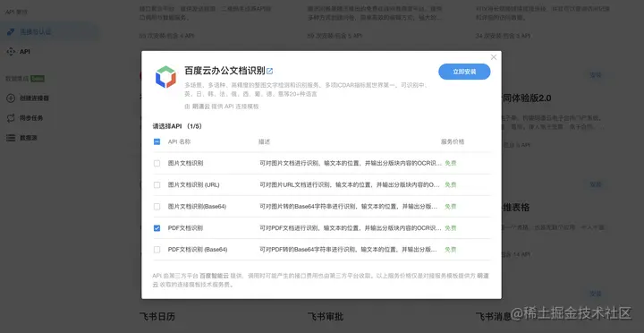Click 免费 price in the PDF文档识别 row
644x333 pixels.
click(x=451, y=228)
